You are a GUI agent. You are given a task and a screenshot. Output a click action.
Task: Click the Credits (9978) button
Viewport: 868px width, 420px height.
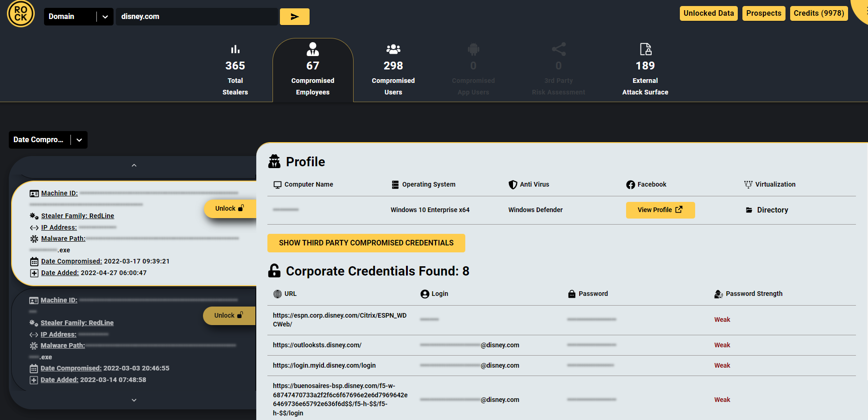[819, 13]
